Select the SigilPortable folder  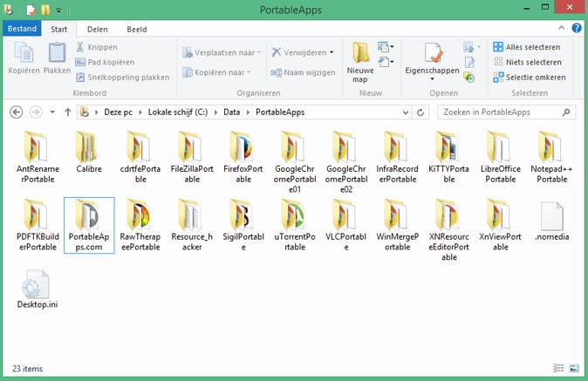pyautogui.click(x=243, y=225)
